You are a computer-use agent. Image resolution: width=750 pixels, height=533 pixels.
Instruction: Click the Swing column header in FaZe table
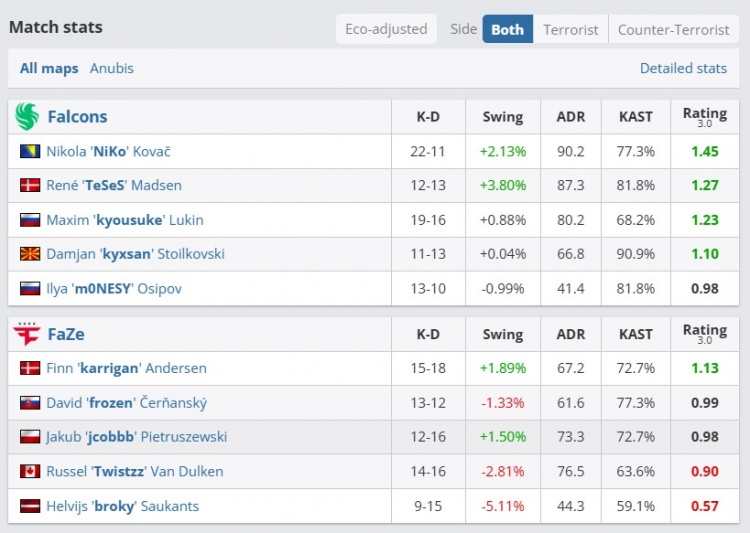502,334
